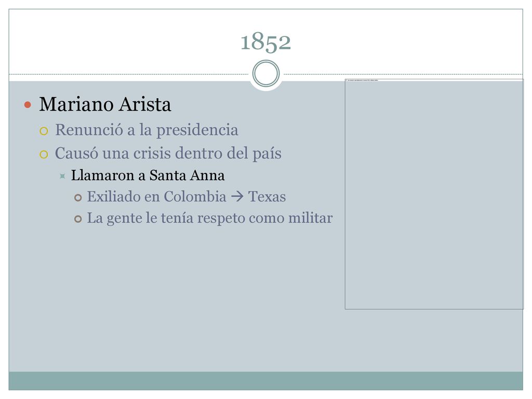Click the teal footer bar of the slide
The width and height of the screenshot is (532, 399).
265,381
